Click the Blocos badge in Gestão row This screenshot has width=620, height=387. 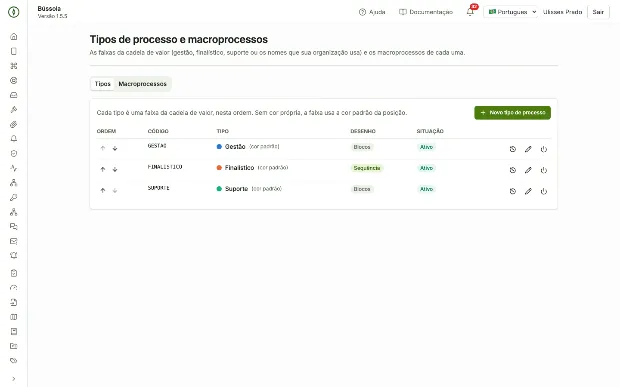coord(362,147)
